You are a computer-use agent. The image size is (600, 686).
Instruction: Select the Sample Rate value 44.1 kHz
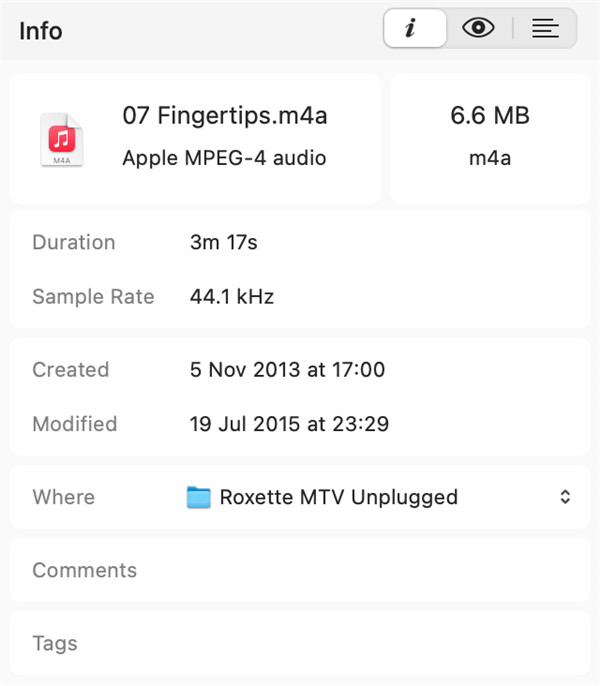point(232,297)
